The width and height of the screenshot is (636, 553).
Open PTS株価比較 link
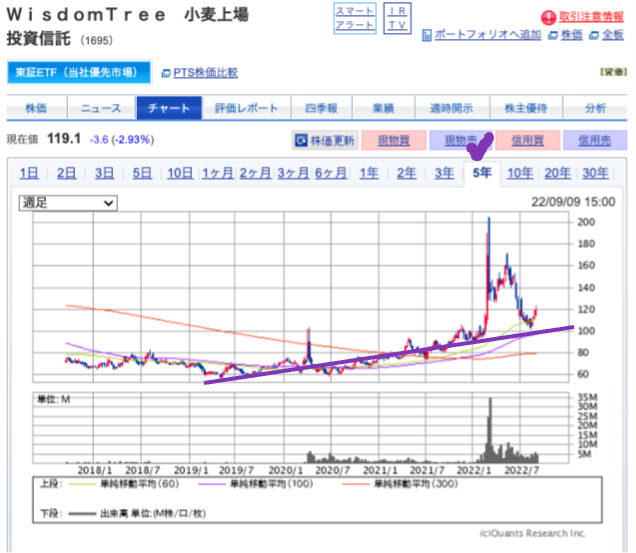[206, 73]
